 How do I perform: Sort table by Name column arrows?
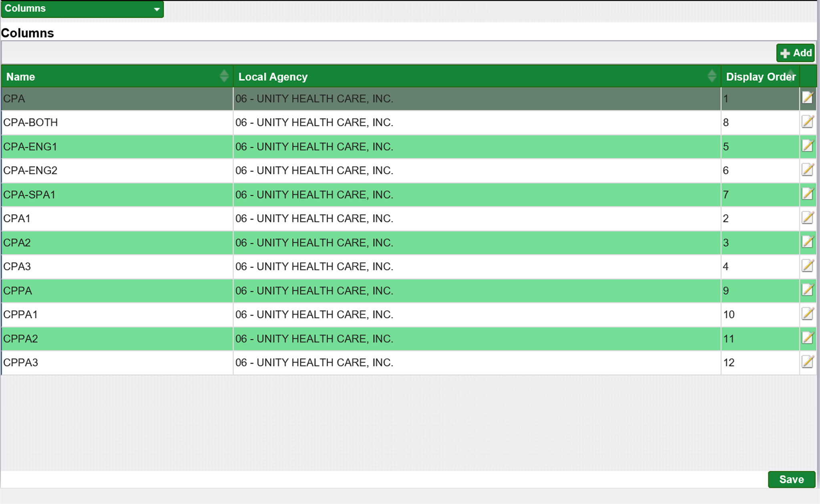[x=224, y=76]
